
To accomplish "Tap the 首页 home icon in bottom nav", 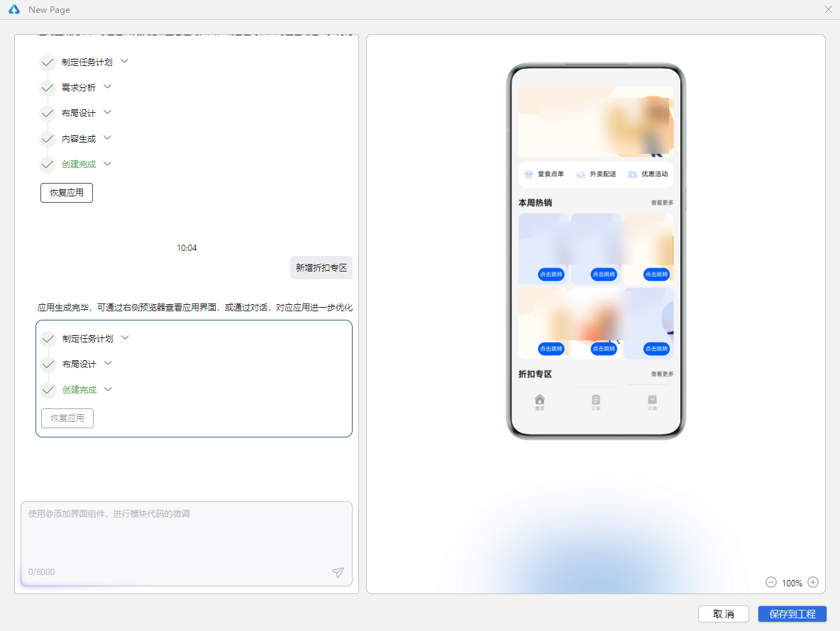I will point(539,400).
